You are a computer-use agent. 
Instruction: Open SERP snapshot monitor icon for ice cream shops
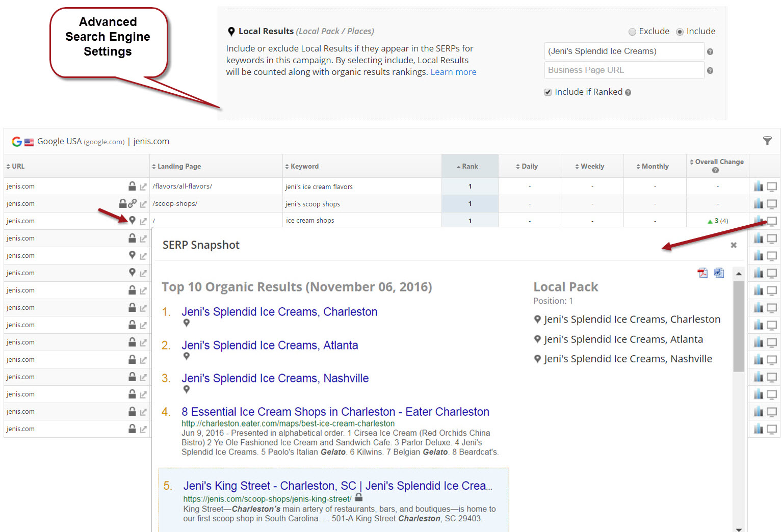(x=772, y=221)
